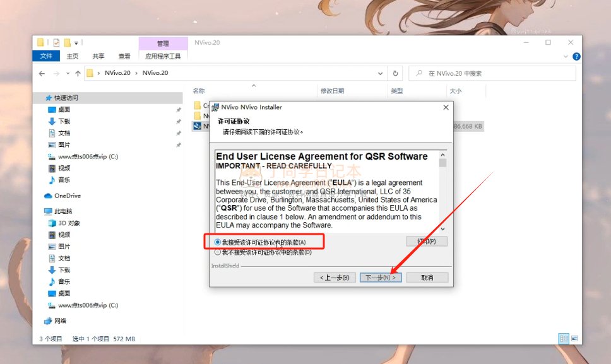Screen dimensions: 611x364
Task: Sort files by 大小 column
Action: click(x=456, y=91)
